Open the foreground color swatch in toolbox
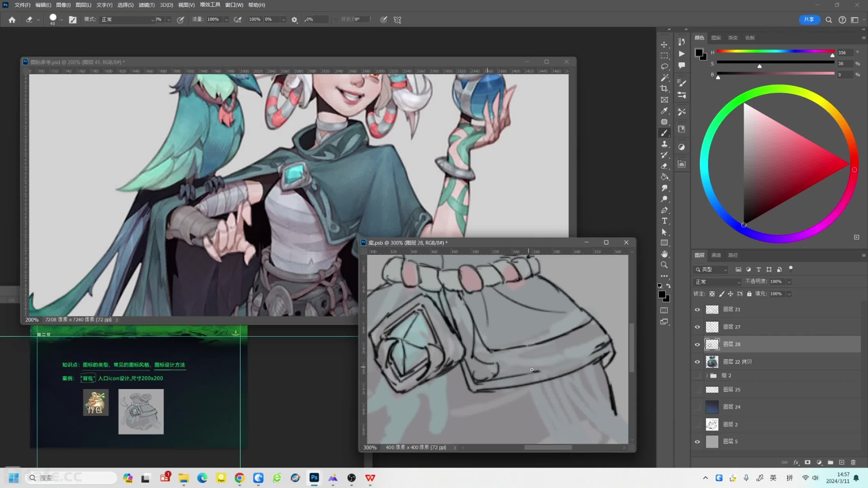This screenshot has height=488, width=868. [x=662, y=294]
